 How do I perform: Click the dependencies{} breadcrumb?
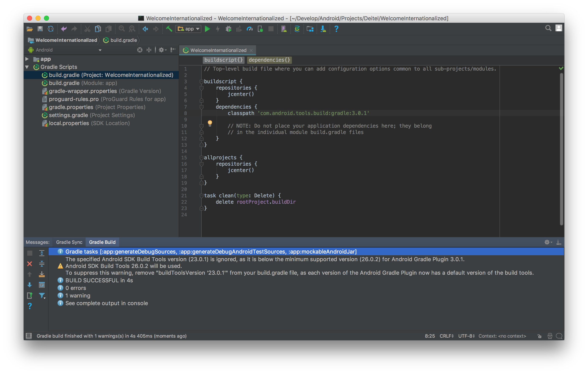(x=269, y=60)
